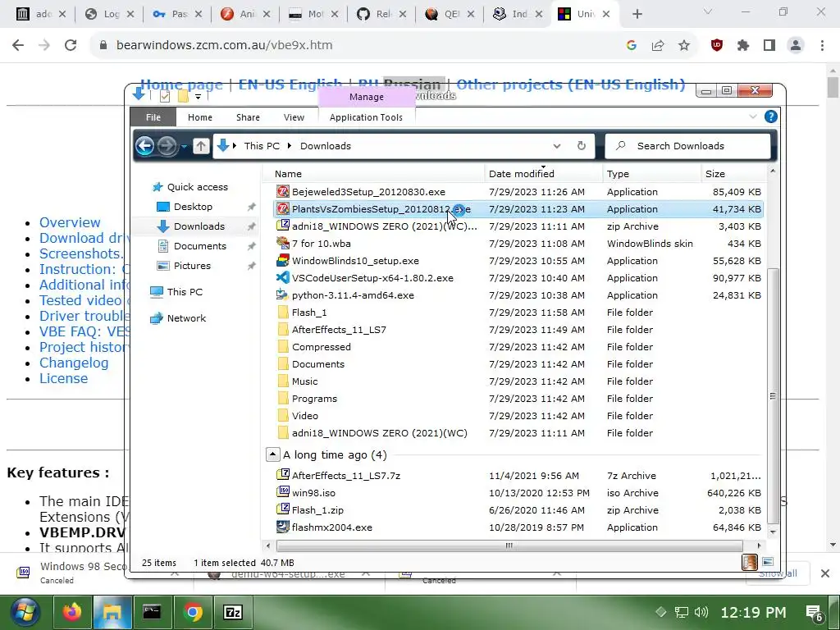Follow the Changelog link on the webpage
The height and width of the screenshot is (630, 840).
[x=74, y=363]
